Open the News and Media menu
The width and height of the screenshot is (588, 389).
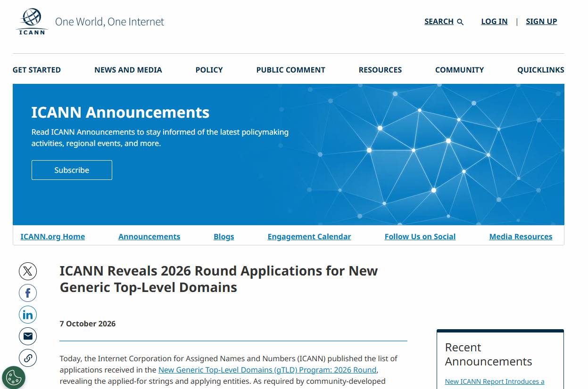tap(128, 70)
